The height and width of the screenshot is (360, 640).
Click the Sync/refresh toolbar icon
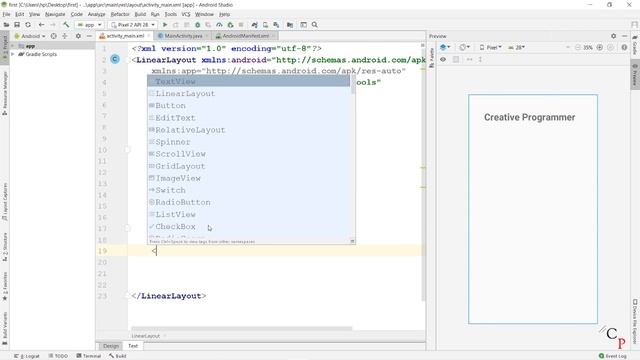coord(28,25)
